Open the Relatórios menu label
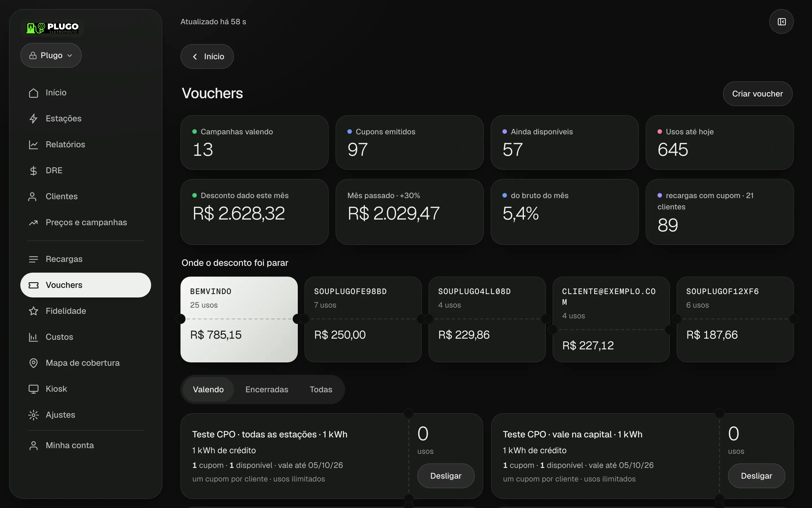Viewport: 812px width, 508px height. point(65,144)
